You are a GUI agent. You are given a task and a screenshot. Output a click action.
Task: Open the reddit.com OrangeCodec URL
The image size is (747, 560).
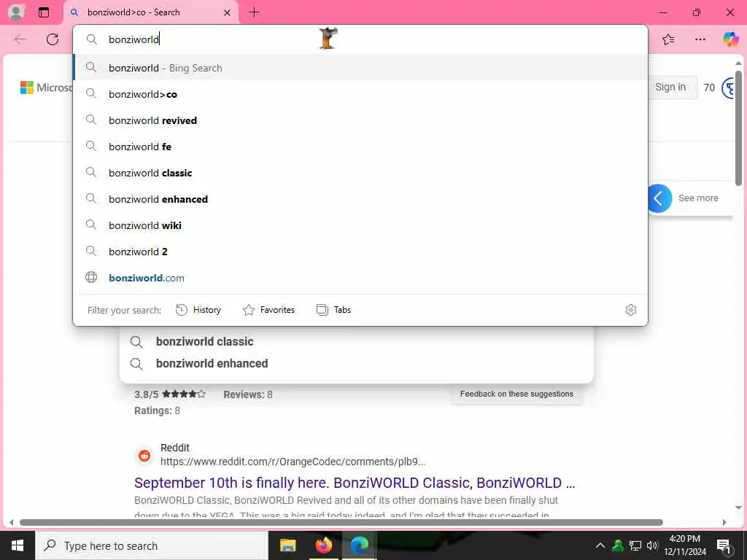point(293,462)
